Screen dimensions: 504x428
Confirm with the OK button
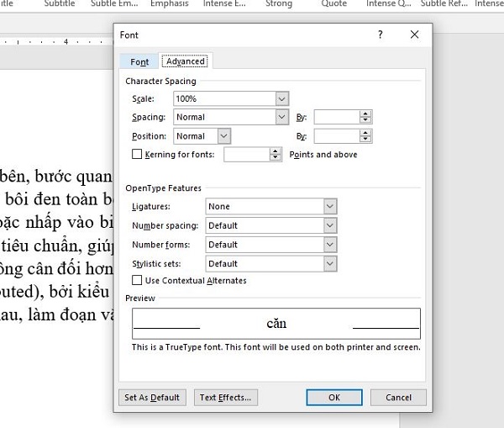click(x=333, y=397)
